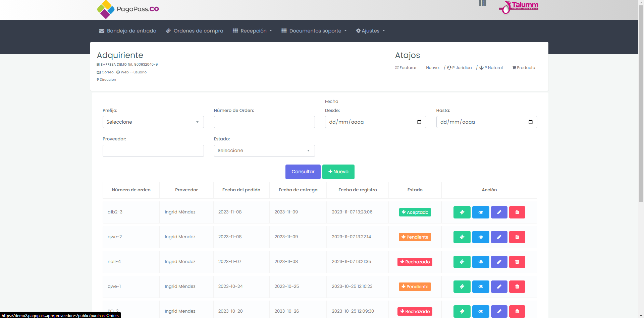Open the Hasta date picker calendar icon
Screen dimensions: 644x318
530,122
